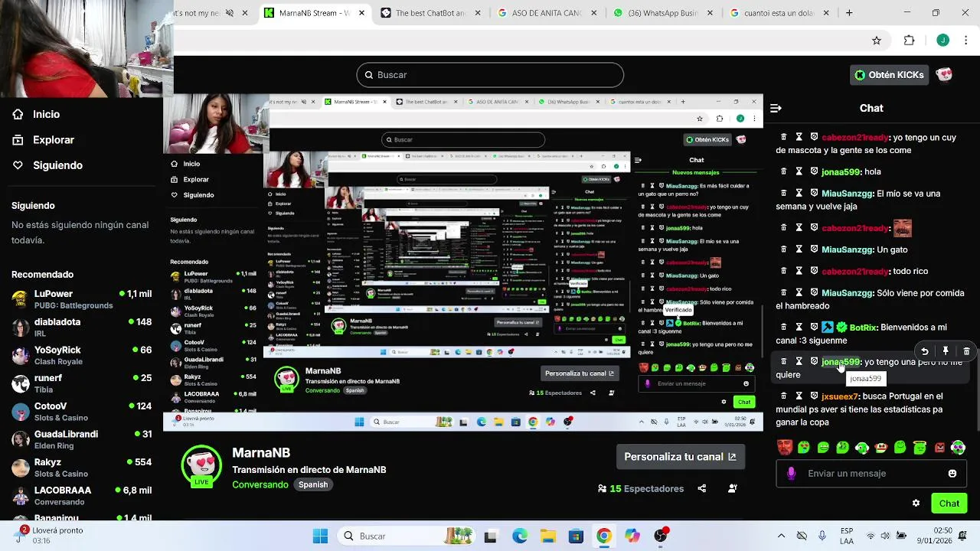This screenshot has width=980, height=551.
Task: Send the message with the green Chat button
Action: pyautogui.click(x=949, y=503)
